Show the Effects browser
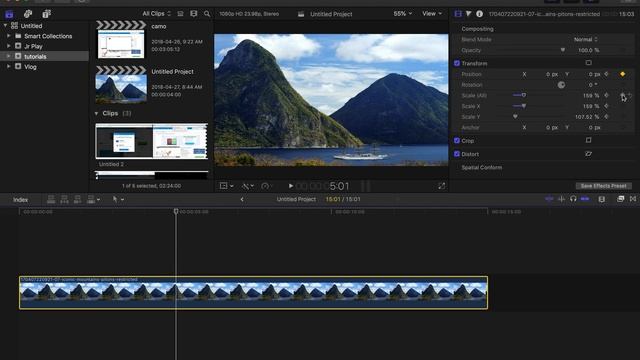640x360 pixels. click(620, 199)
